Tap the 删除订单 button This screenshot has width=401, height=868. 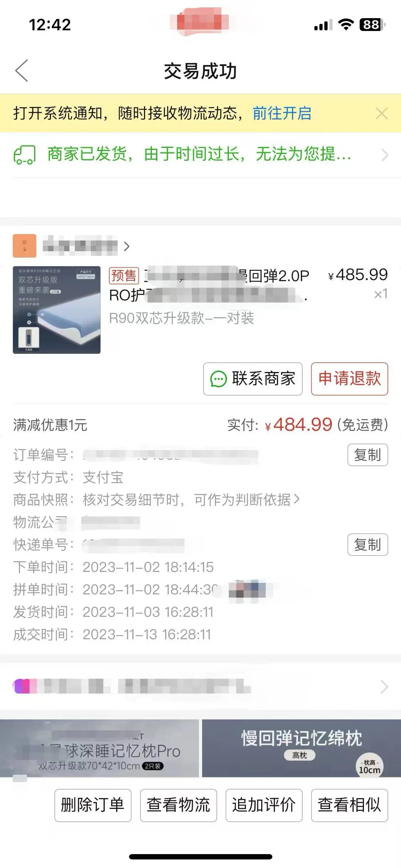point(93,805)
